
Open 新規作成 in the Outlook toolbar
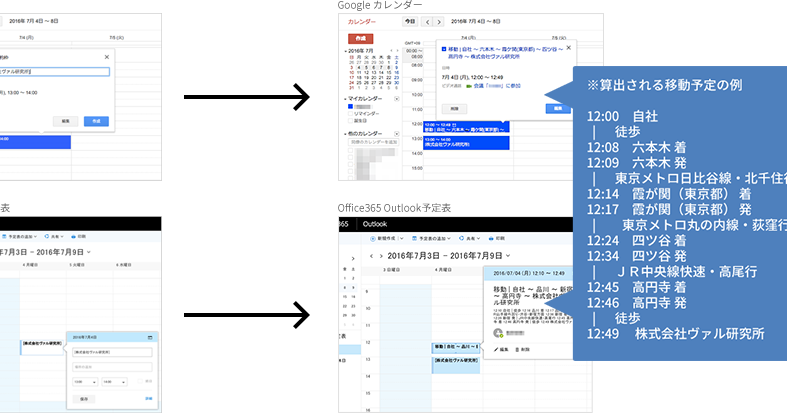pyautogui.click(x=386, y=238)
